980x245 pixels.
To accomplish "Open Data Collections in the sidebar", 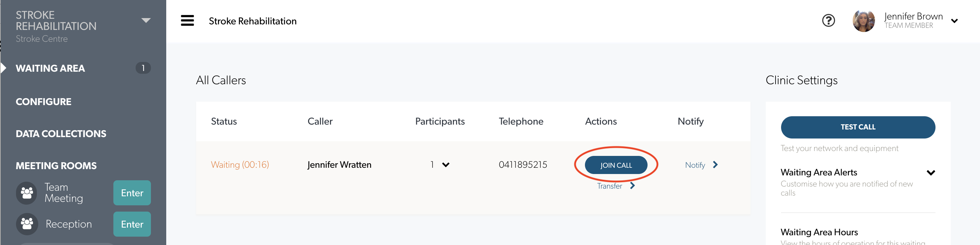I will coord(61,134).
